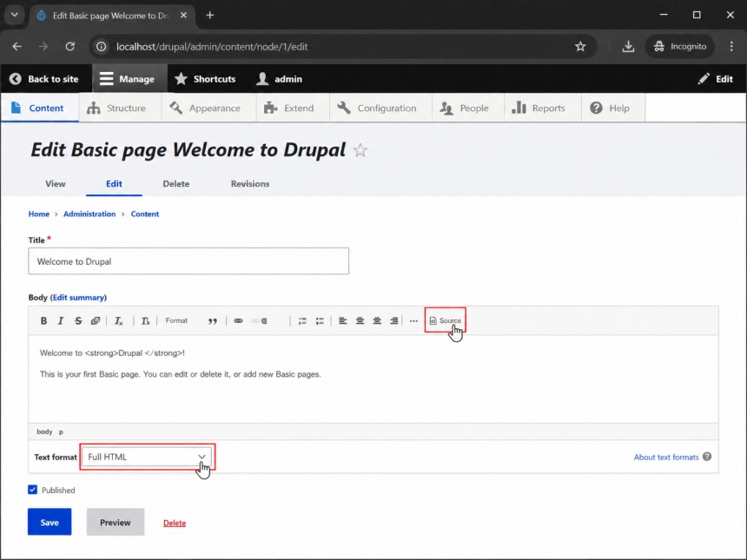Click the unlink/anchor icon beside link
Image resolution: width=747 pixels, height=560 pixels.
point(260,321)
